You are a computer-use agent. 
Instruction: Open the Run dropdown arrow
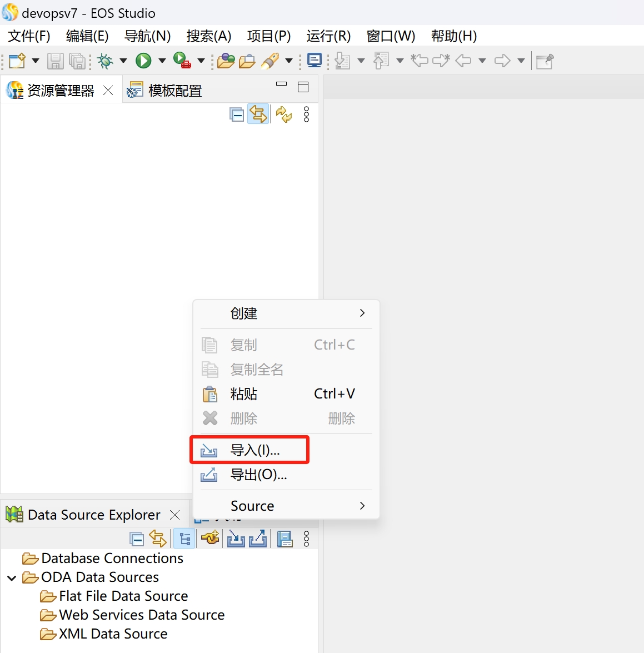point(162,61)
